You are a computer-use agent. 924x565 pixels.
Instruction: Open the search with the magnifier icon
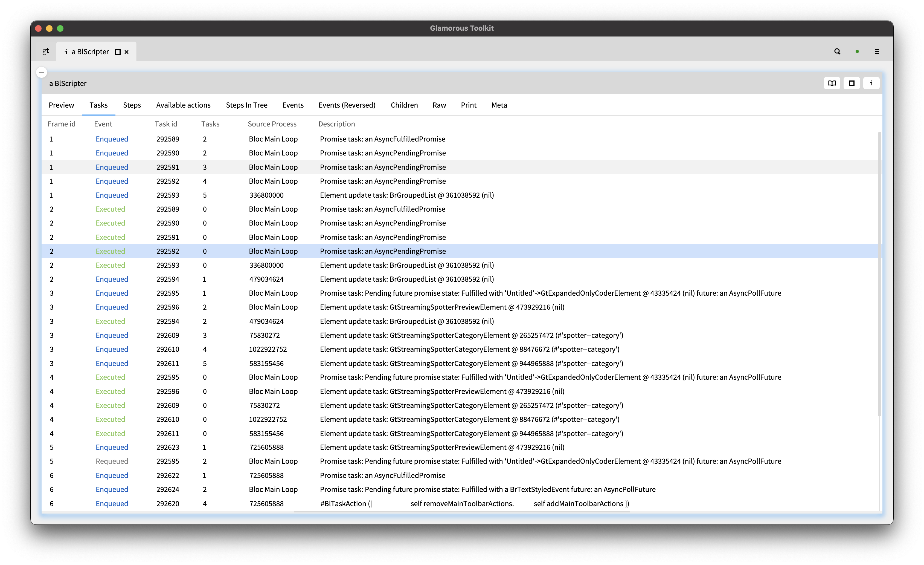click(x=837, y=51)
